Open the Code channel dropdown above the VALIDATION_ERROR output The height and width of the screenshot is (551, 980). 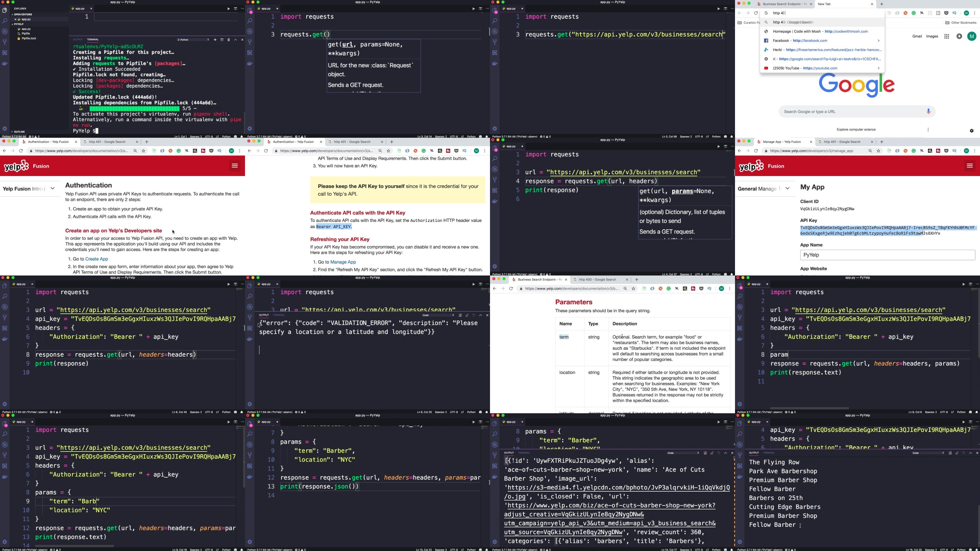click(x=438, y=315)
